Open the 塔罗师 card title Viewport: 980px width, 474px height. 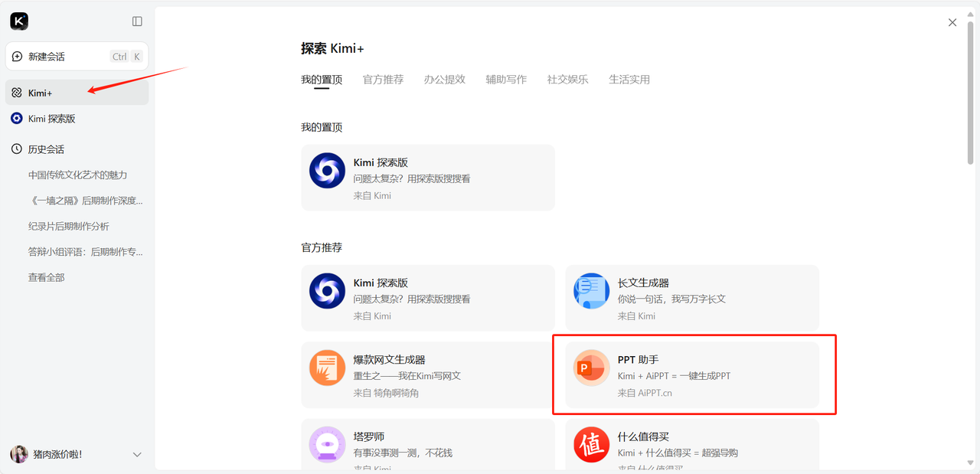(369, 436)
